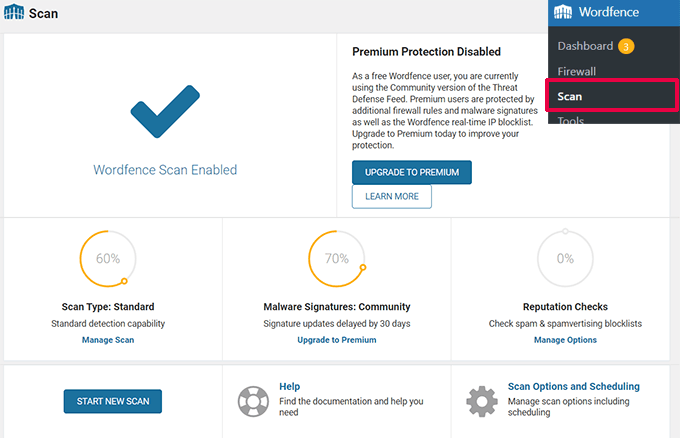
Task: Click the 0% Reputation Checks progress circle
Action: [x=565, y=258]
